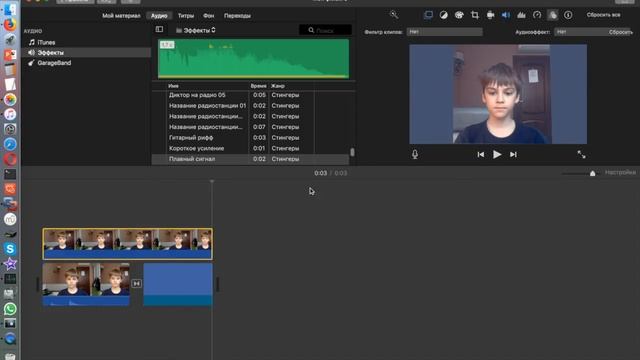
Task: Open the clip information tool
Action: (568, 15)
